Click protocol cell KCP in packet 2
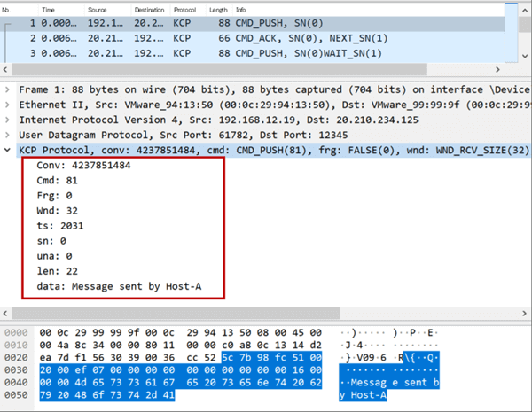 coord(182,38)
